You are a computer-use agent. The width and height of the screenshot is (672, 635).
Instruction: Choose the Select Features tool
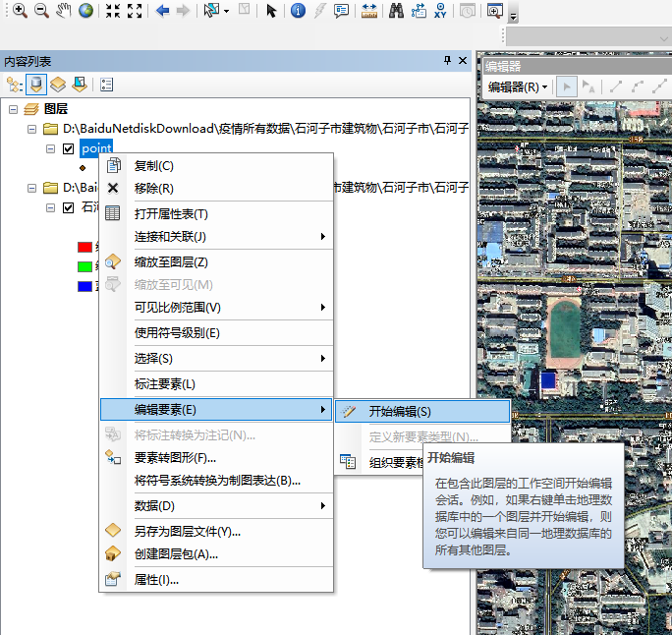tap(211, 10)
